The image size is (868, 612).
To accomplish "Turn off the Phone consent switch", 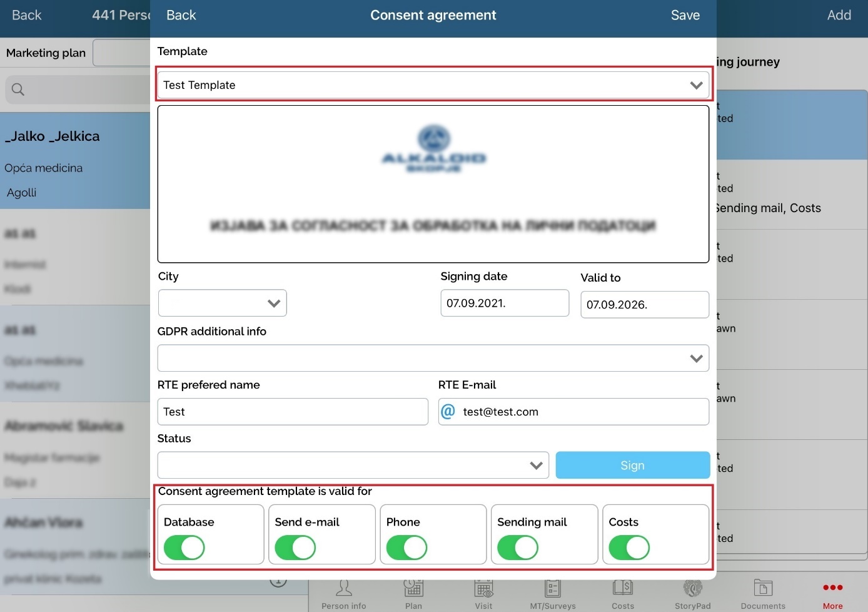I will [x=406, y=548].
